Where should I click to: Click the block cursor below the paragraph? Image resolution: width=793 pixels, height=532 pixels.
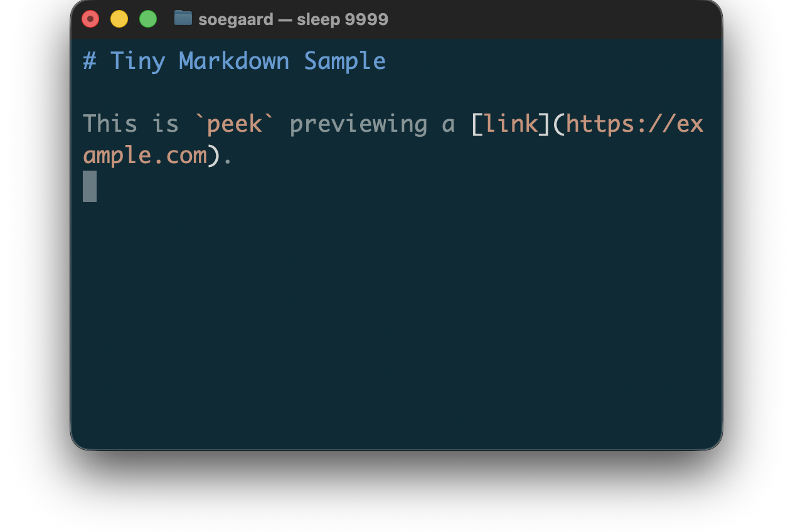click(x=90, y=186)
